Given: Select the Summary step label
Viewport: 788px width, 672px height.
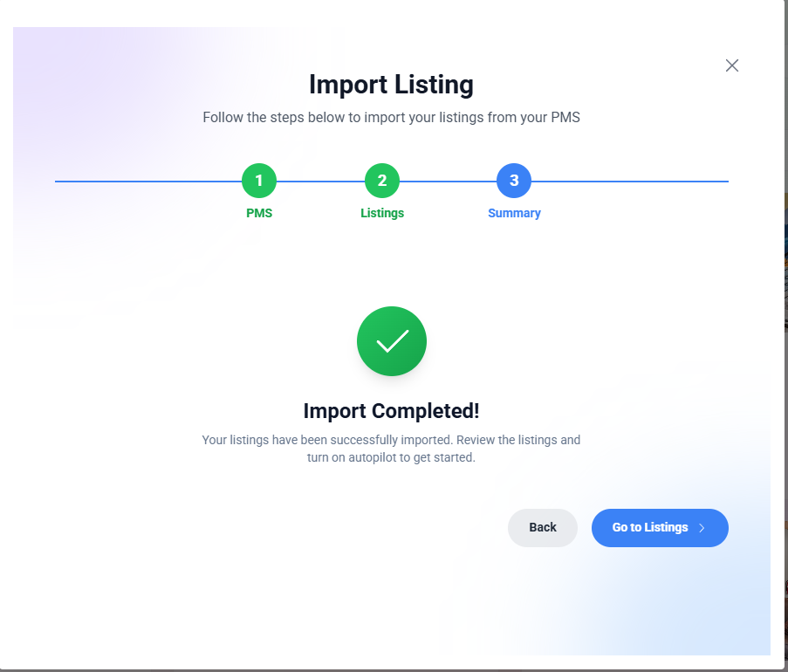Looking at the screenshot, I should tap(513, 212).
